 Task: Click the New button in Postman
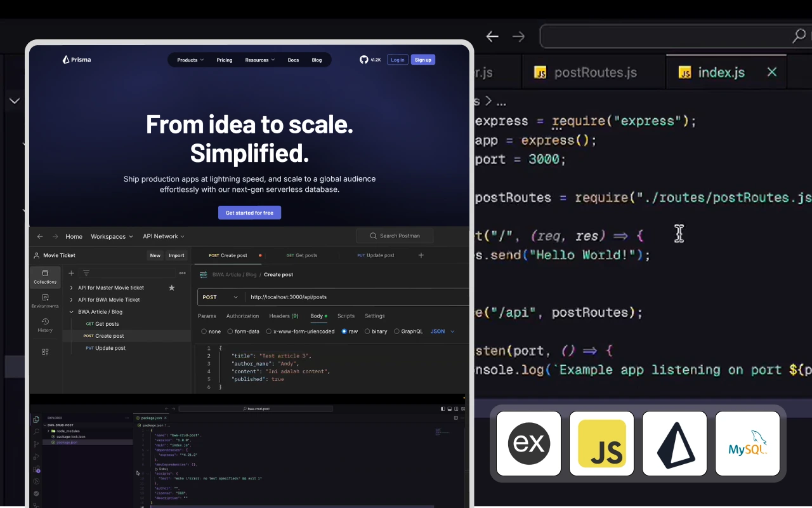pyautogui.click(x=155, y=255)
